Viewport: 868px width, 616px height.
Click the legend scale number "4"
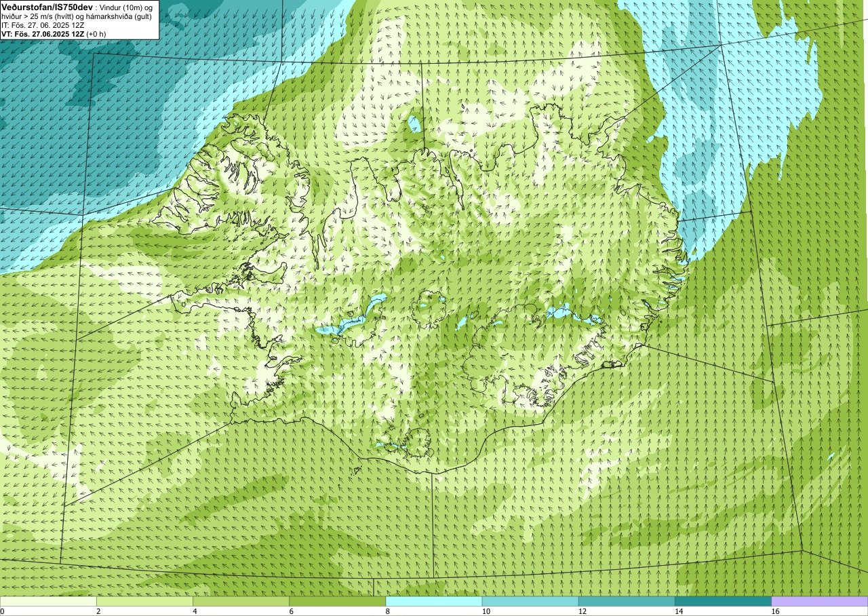point(195,611)
